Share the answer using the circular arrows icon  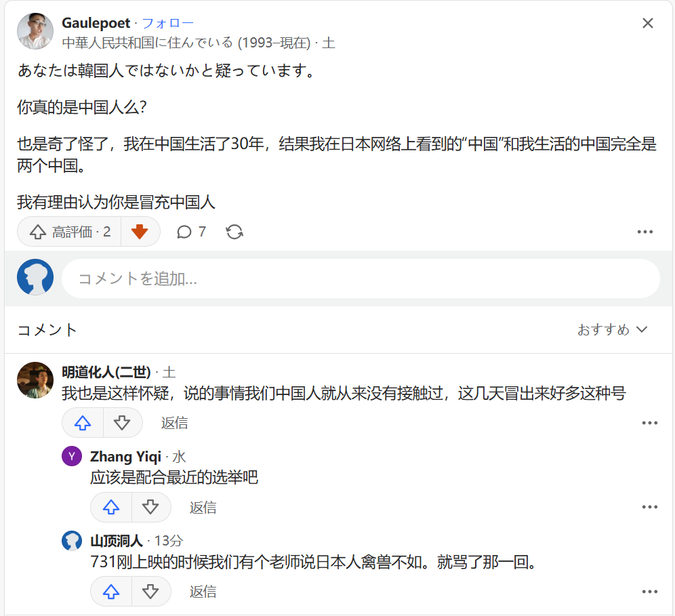[234, 232]
